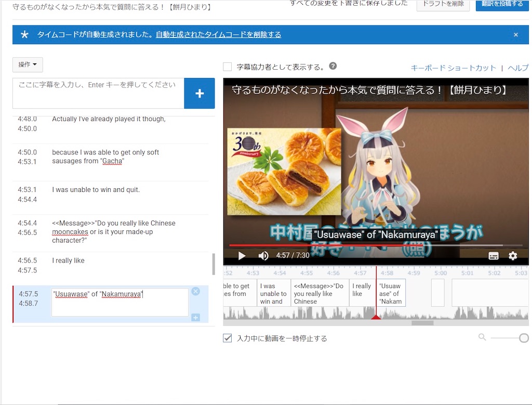Click the "Usuawase" timeline caption block

(x=391, y=293)
